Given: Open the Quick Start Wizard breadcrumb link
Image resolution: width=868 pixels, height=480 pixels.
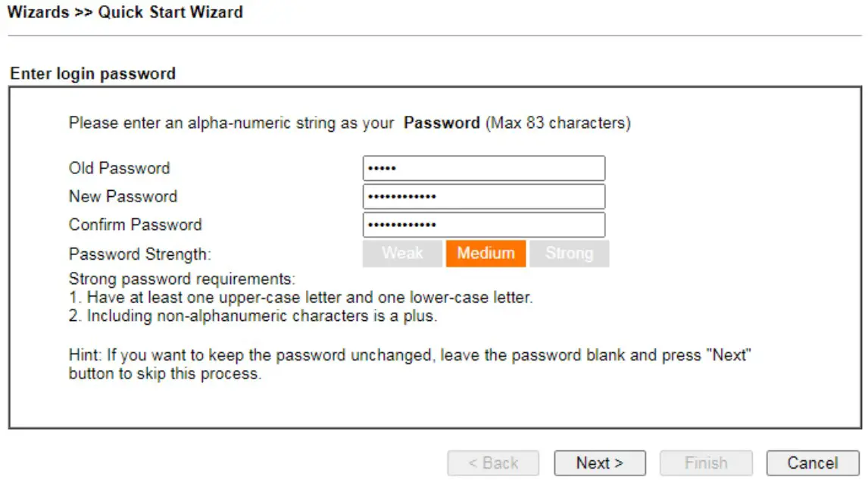Looking at the screenshot, I should point(170,12).
